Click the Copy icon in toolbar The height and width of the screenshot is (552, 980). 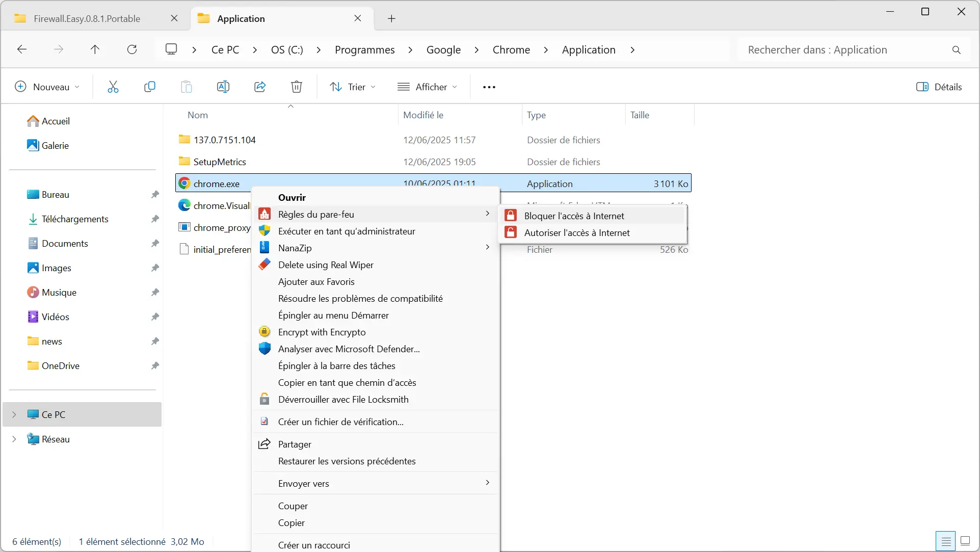click(150, 87)
